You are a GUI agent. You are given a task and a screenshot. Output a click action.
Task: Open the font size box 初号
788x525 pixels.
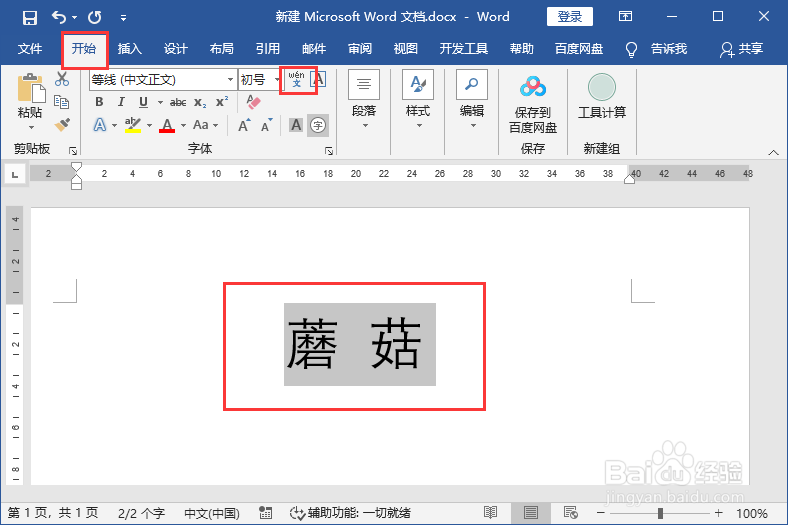259,79
